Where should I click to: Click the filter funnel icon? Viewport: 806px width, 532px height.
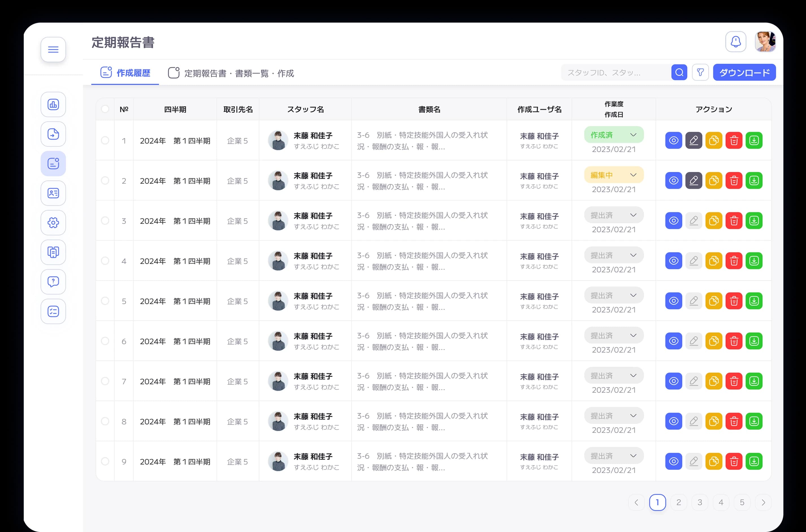(x=700, y=72)
